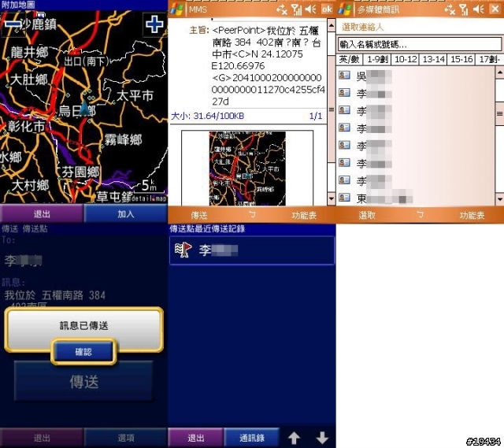The height and width of the screenshot is (448, 504).
Task: Tap keyboard toggle icon in contact picker softkey bar
Action: (420, 214)
